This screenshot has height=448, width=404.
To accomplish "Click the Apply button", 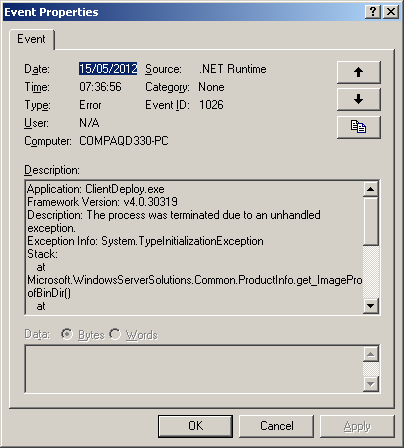I will click(x=357, y=426).
